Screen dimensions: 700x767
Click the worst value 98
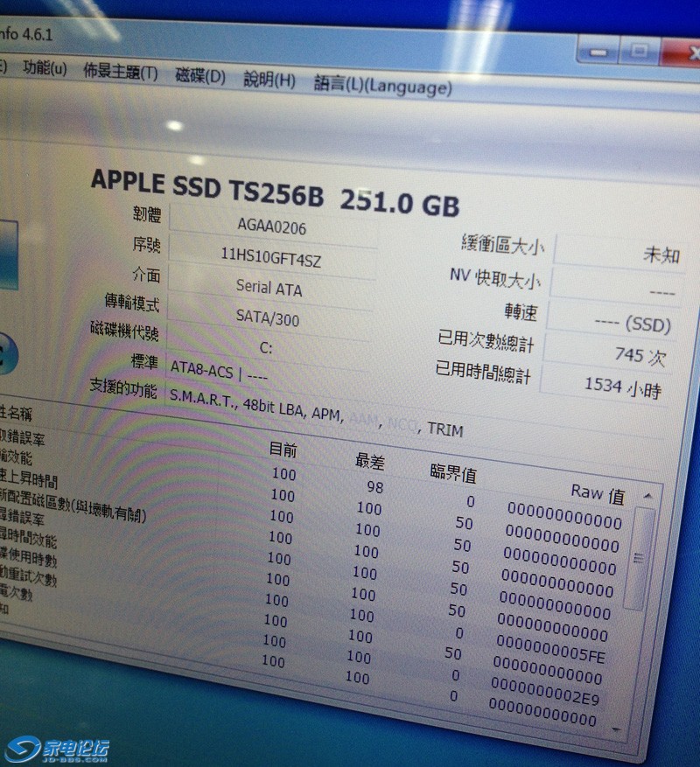(375, 487)
